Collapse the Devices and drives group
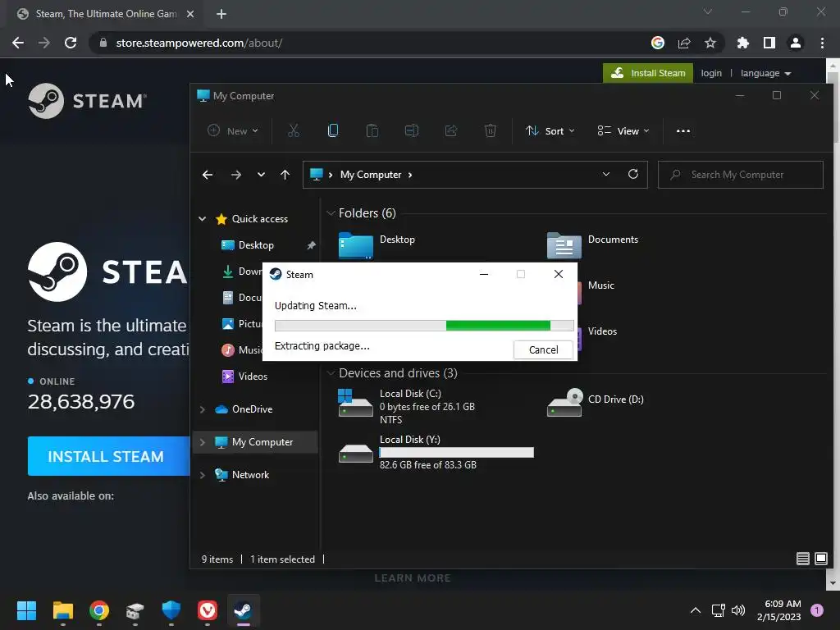Screen dimensions: 840x630 pyautogui.click(x=331, y=373)
